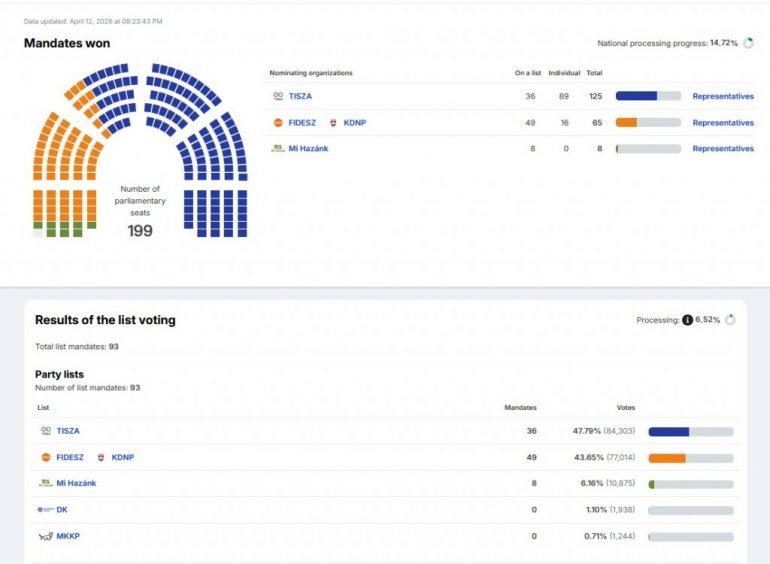Image resolution: width=770 pixels, height=564 pixels.
Task: Click the MKKP party logo in Party lists
Action: 46,536
